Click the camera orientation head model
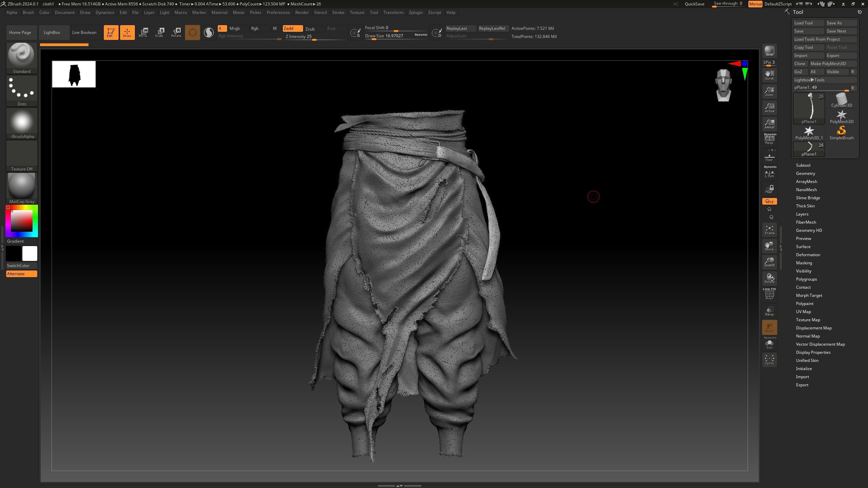Viewport: 868px width, 488px height. click(724, 85)
